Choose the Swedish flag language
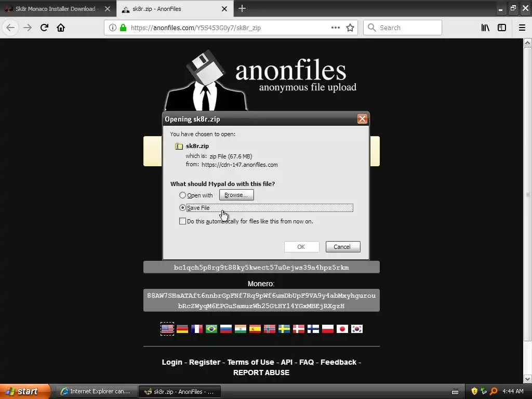Screen dimensions: 532x399 (284, 329)
